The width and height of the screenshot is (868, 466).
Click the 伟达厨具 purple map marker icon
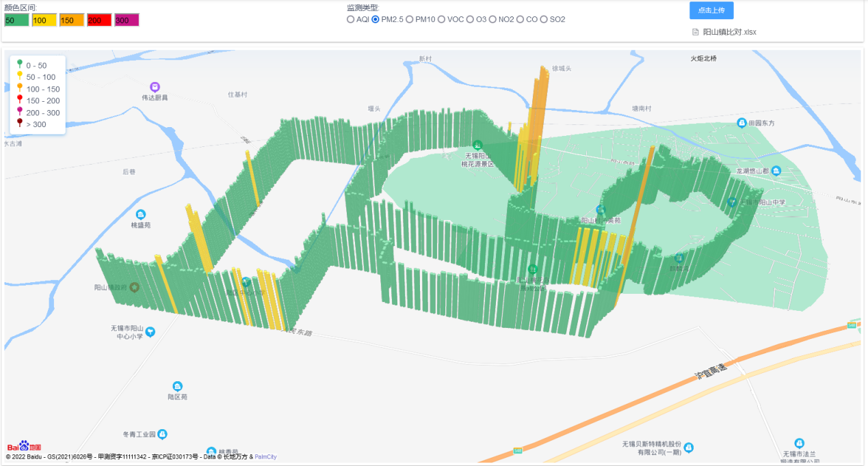click(x=155, y=87)
